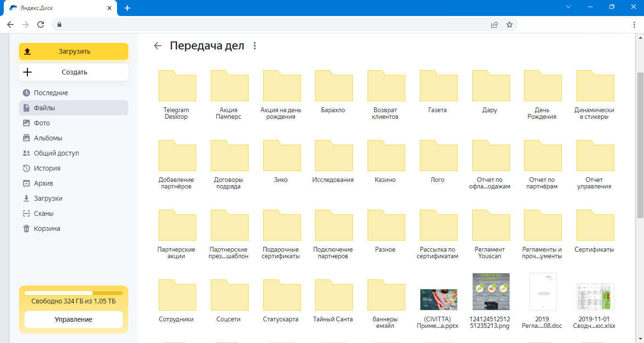Open the Партнерские акции folder
The width and height of the screenshot is (644, 343).
point(177,225)
